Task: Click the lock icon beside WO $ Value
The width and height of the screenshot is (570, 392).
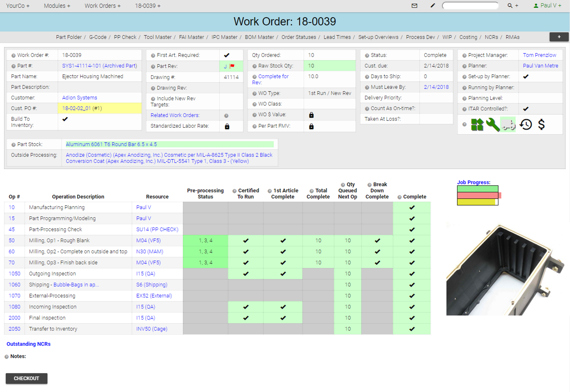Action: 311,115
